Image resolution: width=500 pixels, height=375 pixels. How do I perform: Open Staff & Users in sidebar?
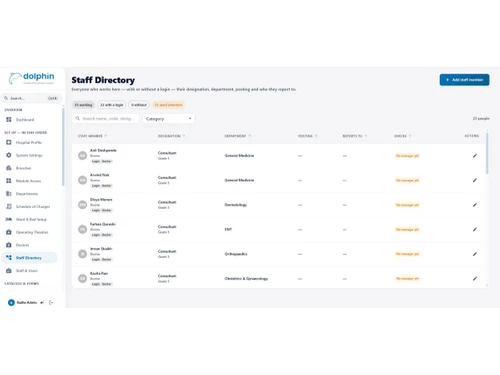click(29, 271)
